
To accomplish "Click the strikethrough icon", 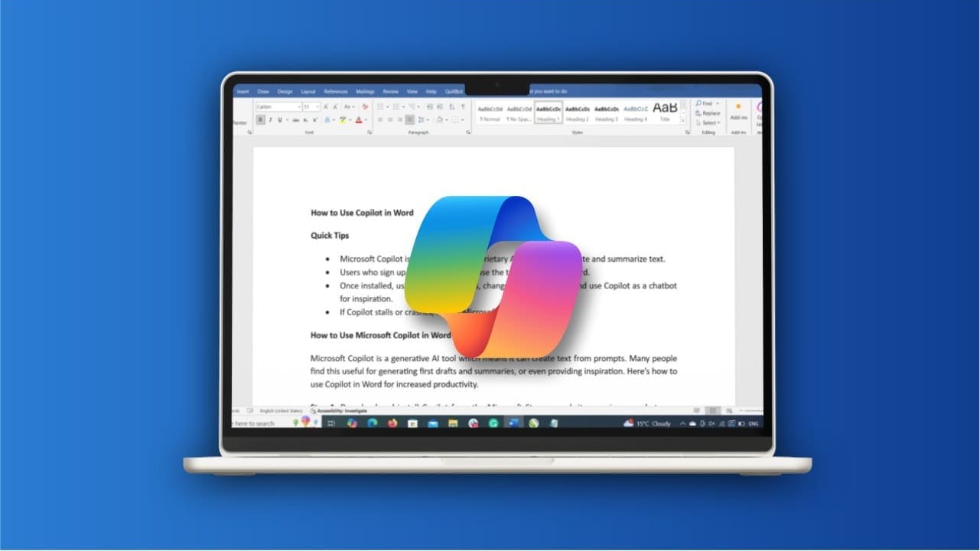I will click(x=295, y=120).
